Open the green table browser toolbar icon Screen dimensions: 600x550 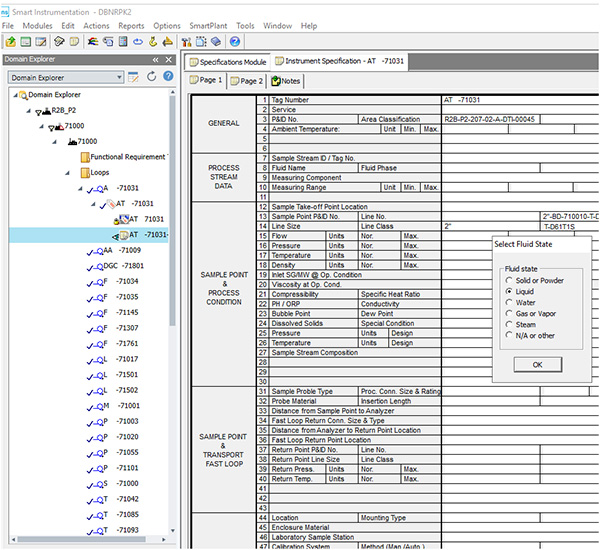click(26, 41)
